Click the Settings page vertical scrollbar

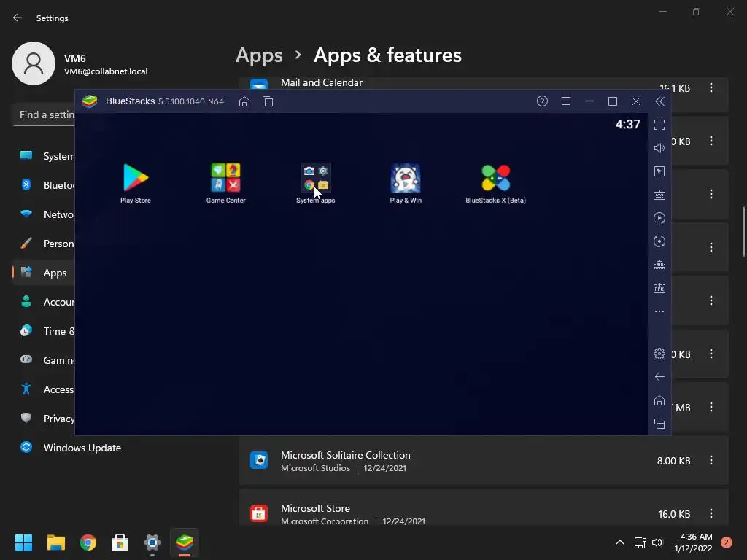pos(744,232)
